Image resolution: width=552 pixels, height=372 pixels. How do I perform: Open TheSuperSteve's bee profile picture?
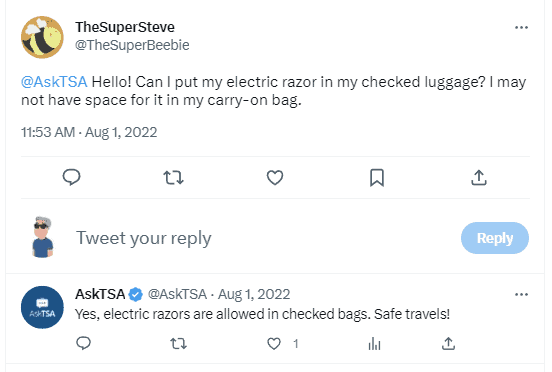point(42,37)
